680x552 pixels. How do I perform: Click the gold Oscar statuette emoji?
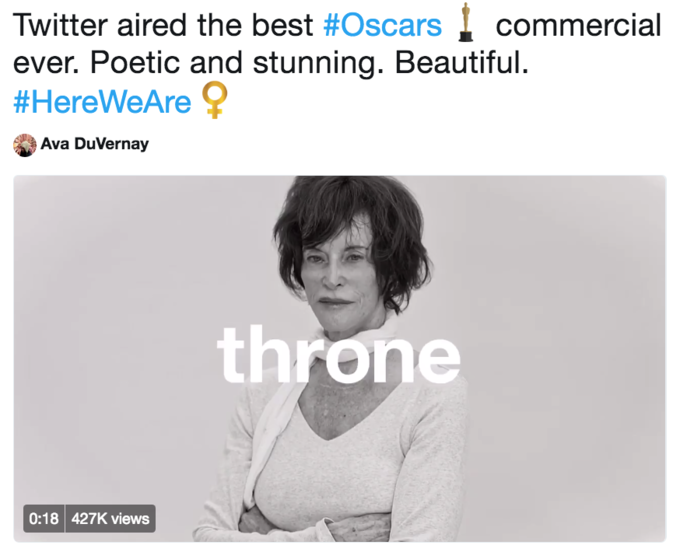tap(466, 23)
